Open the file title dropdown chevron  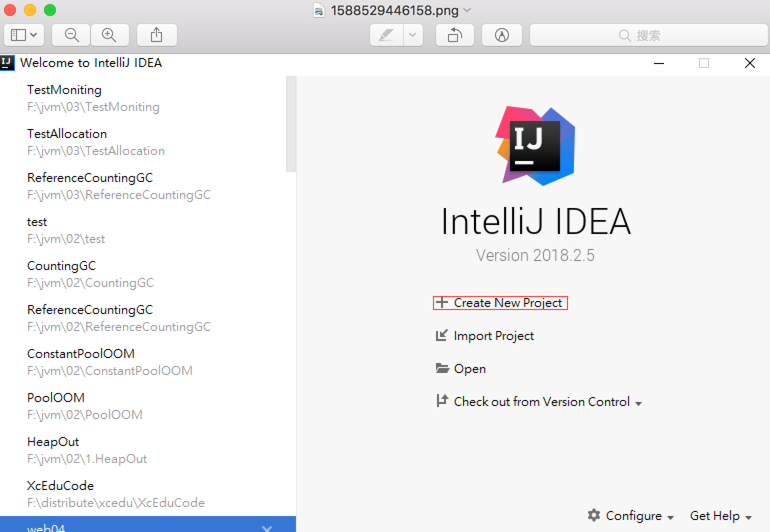point(467,10)
